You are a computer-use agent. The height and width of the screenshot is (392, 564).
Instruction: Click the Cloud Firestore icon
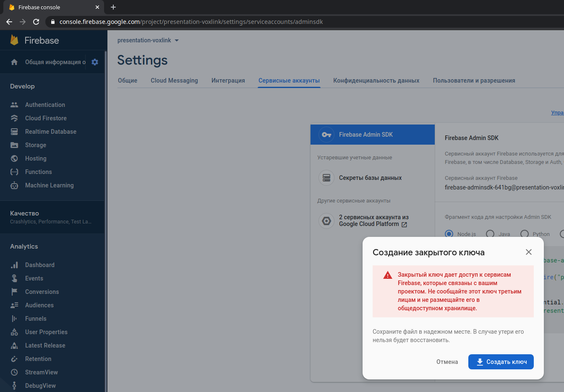click(x=14, y=118)
